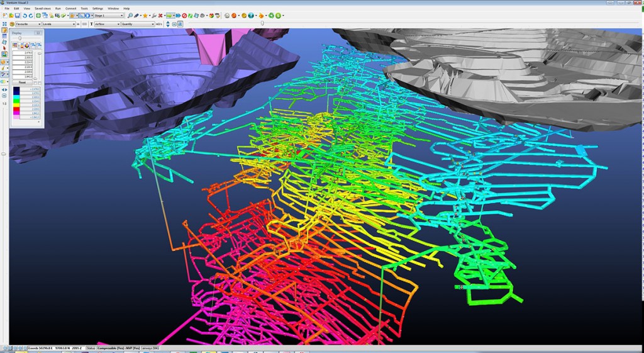Click the red no-entry block icon

[184, 16]
